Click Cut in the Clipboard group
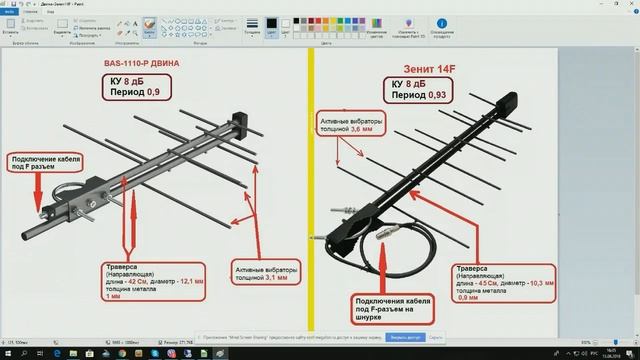The width and height of the screenshot is (640, 360). point(33,20)
